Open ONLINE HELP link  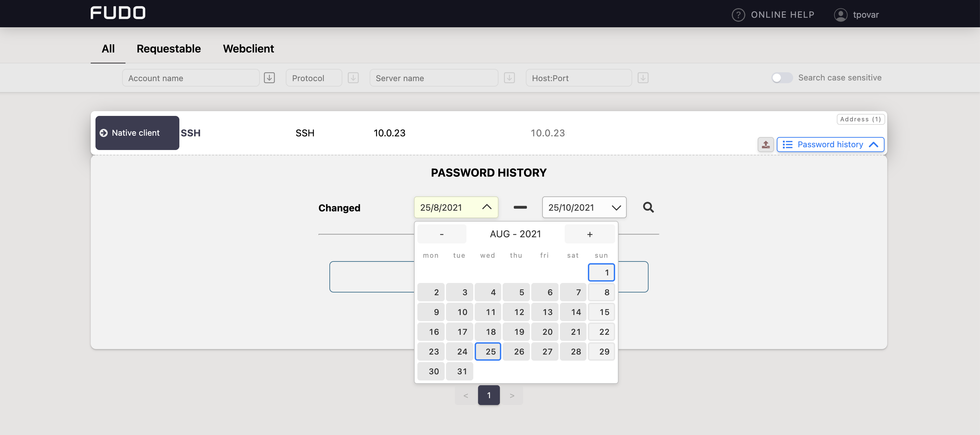click(x=783, y=15)
